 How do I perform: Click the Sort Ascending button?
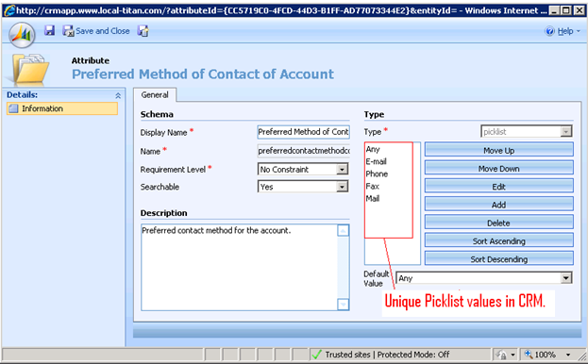[x=498, y=240]
